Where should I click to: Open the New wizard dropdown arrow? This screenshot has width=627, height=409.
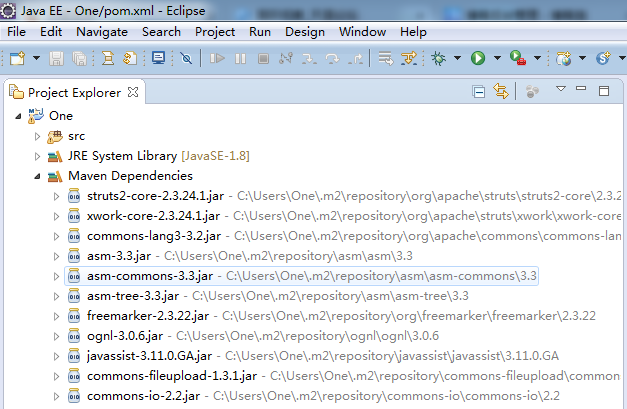coord(36,58)
